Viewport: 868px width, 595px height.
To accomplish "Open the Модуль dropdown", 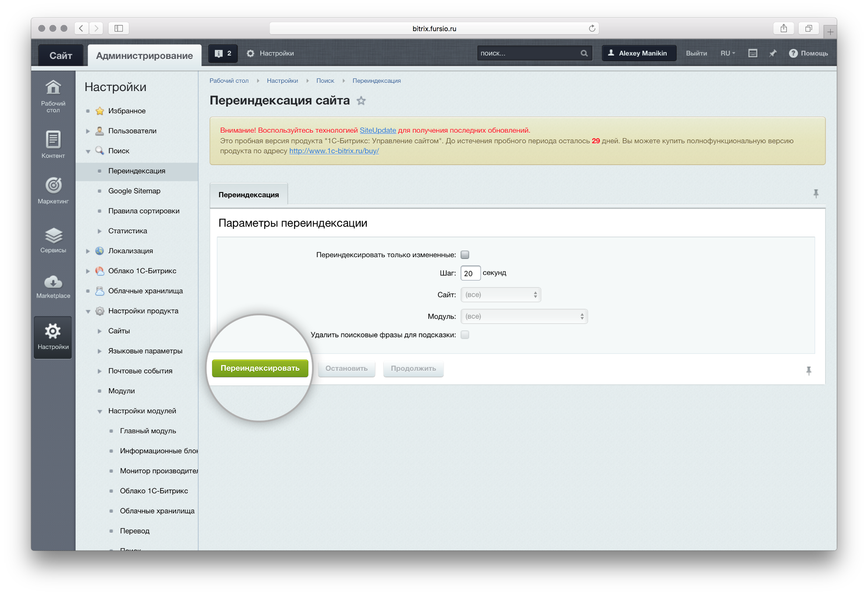I will click(x=524, y=317).
